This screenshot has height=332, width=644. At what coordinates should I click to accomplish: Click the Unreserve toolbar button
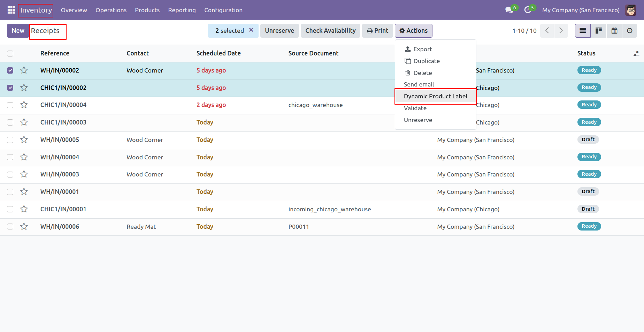pyautogui.click(x=279, y=31)
